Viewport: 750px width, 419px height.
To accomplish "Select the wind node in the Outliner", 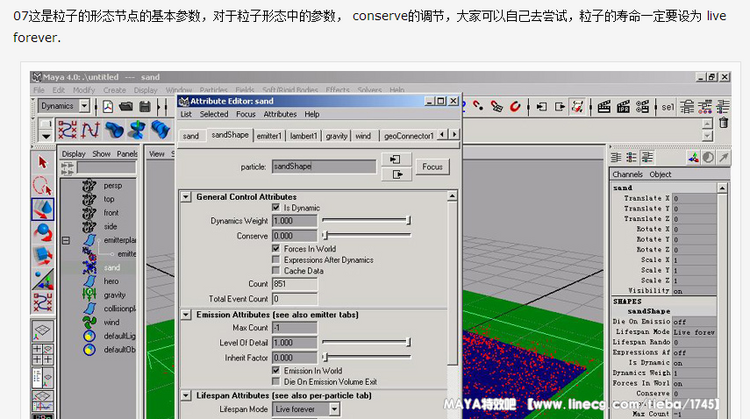I will [112, 322].
